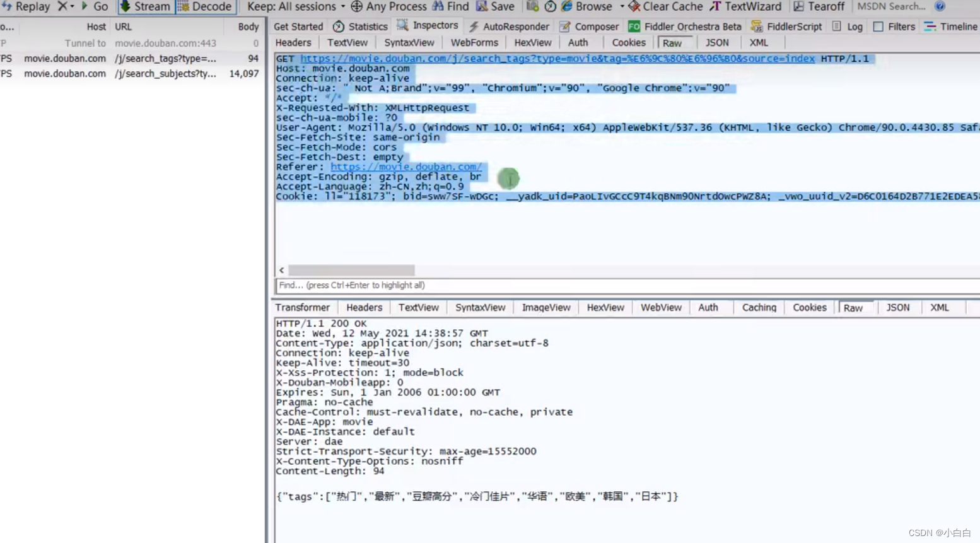980x543 pixels.
Task: Click the camera screenshot icon
Action: (x=532, y=6)
